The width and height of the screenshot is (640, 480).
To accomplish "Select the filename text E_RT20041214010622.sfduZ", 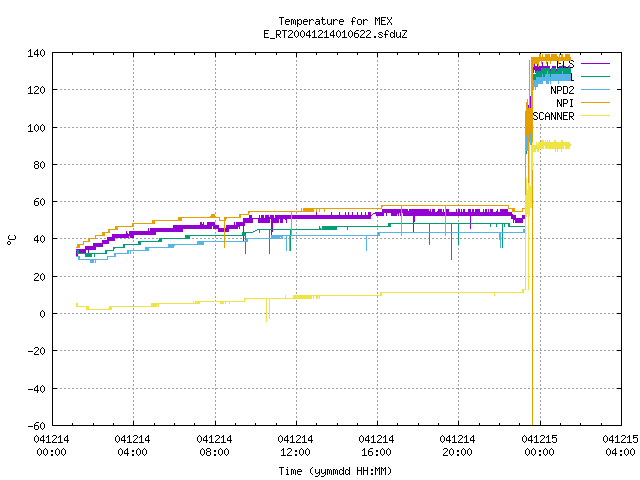I will pos(335,34).
